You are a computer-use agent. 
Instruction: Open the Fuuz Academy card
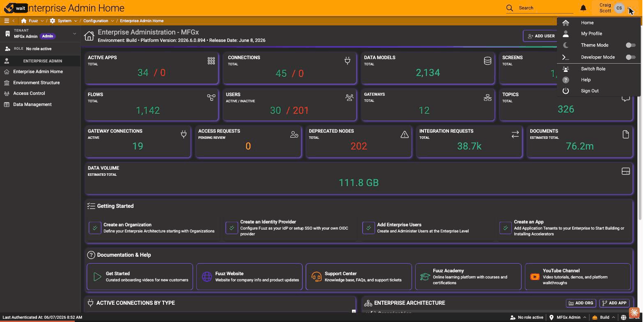pyautogui.click(x=468, y=277)
